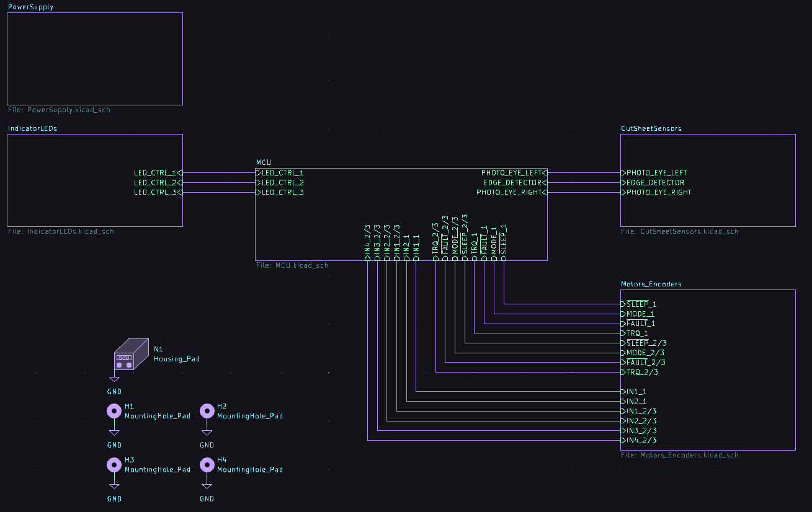
Task: Select SLEEP_1 pin on Motors_Encoders sheet
Action: [639, 304]
